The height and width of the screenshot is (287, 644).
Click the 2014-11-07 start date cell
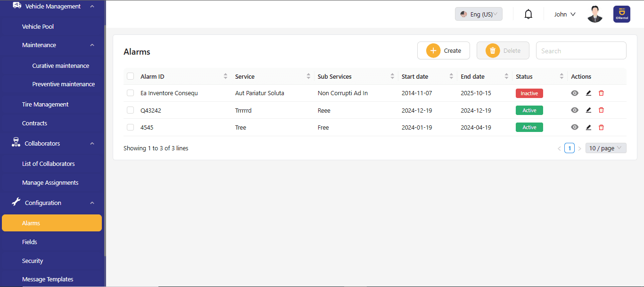[417, 93]
